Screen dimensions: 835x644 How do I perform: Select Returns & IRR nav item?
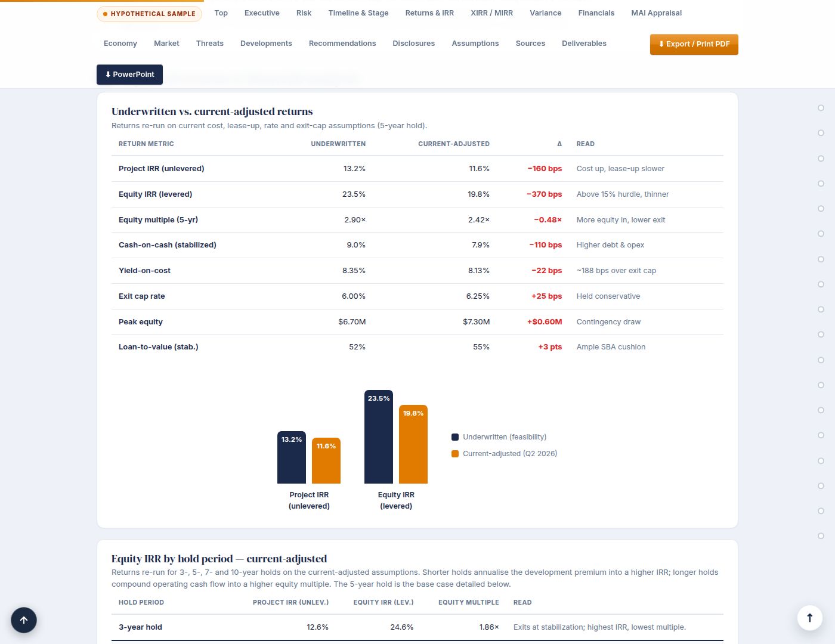coord(429,13)
